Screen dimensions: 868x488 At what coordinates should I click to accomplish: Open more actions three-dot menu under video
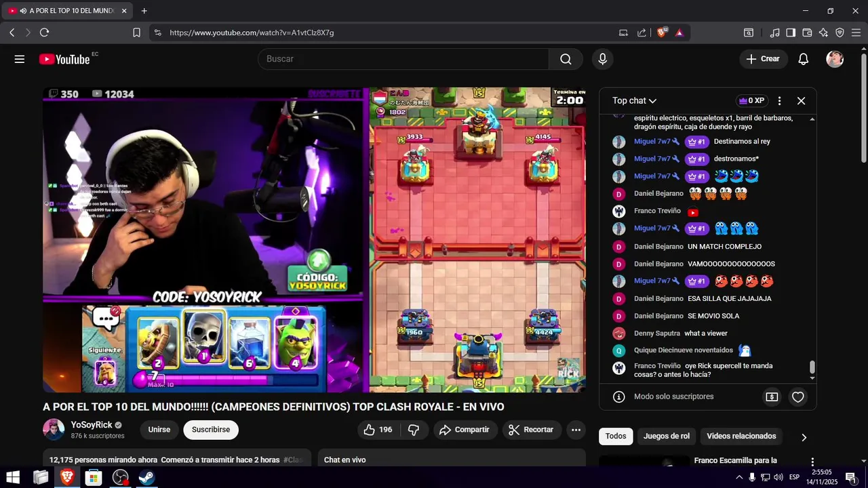[576, 430]
